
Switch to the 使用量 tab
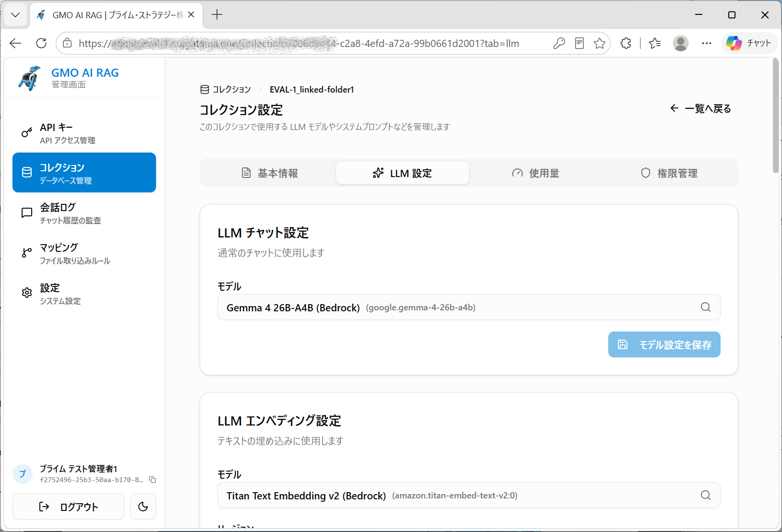pyautogui.click(x=535, y=173)
